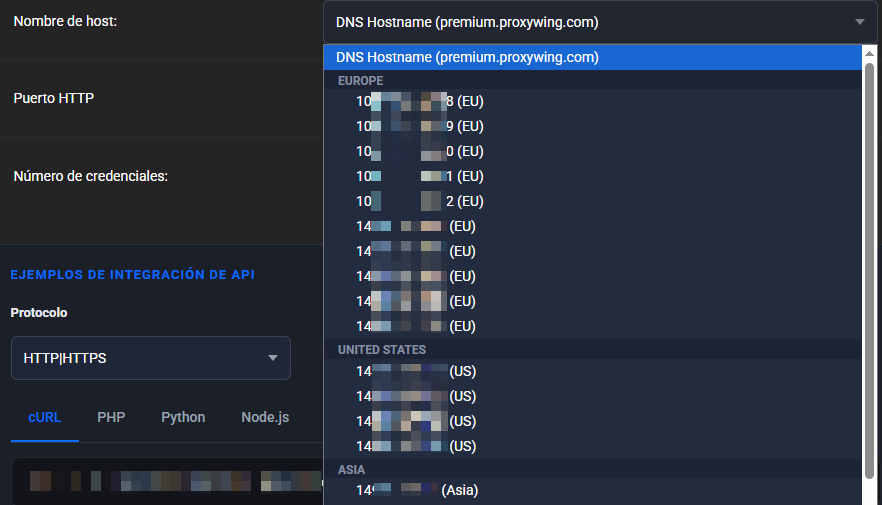Image resolution: width=882 pixels, height=505 pixels.
Task: Click the Puerto HTTP label
Action: 53,98
